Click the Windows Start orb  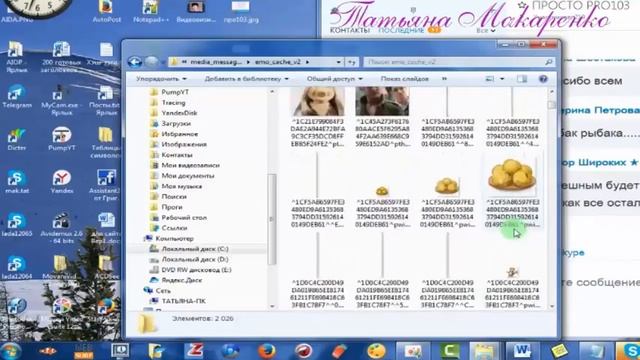pos(10,351)
